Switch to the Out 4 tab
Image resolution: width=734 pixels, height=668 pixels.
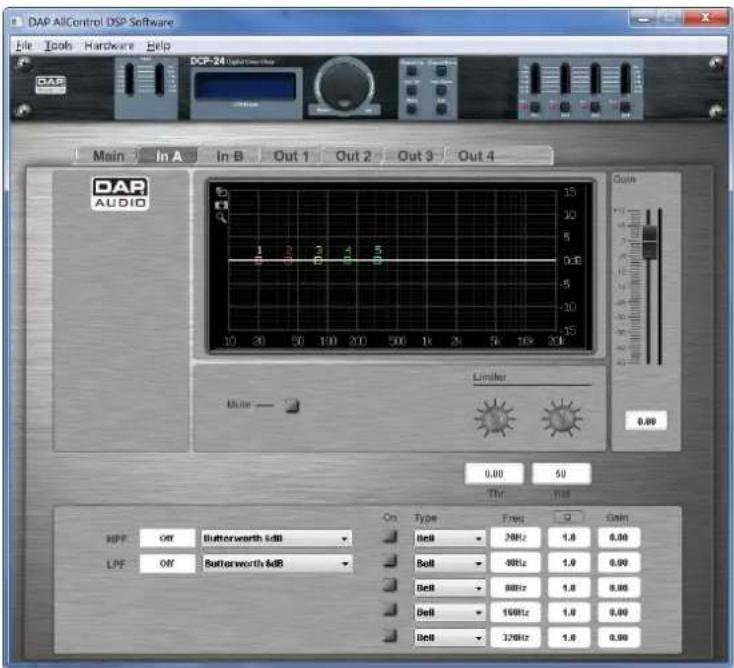click(x=476, y=156)
